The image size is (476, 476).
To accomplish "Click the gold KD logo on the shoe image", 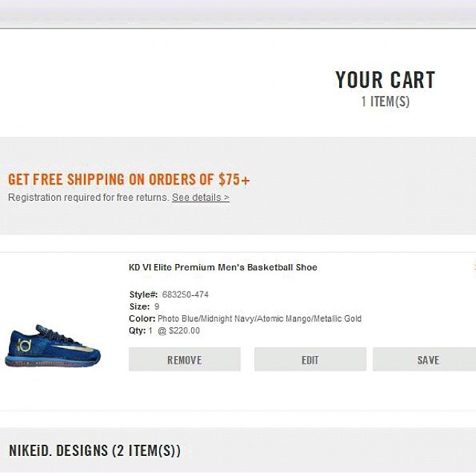I will point(22,344).
